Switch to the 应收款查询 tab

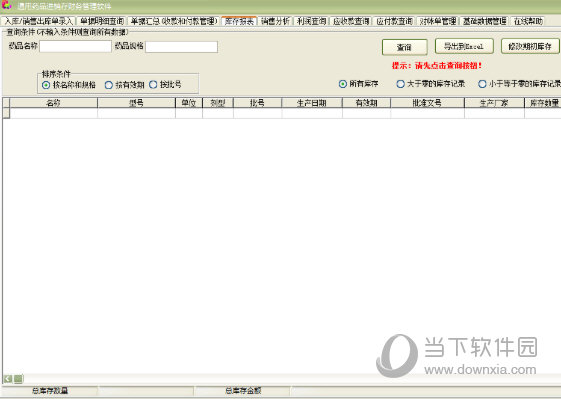pos(351,21)
